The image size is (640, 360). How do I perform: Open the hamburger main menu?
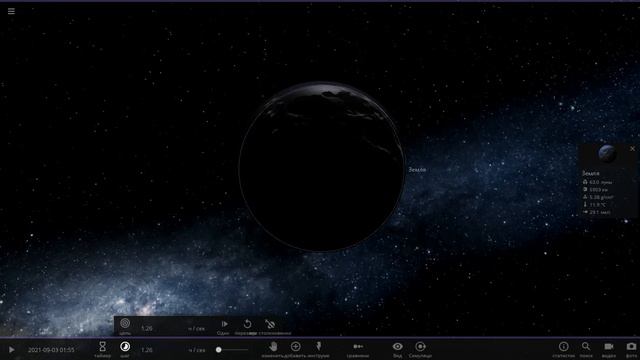point(11,11)
